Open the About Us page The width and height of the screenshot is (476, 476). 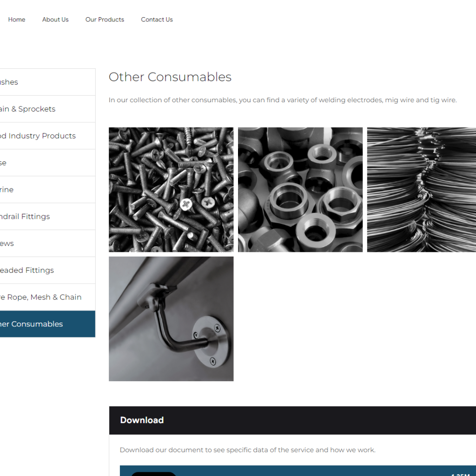click(x=55, y=20)
